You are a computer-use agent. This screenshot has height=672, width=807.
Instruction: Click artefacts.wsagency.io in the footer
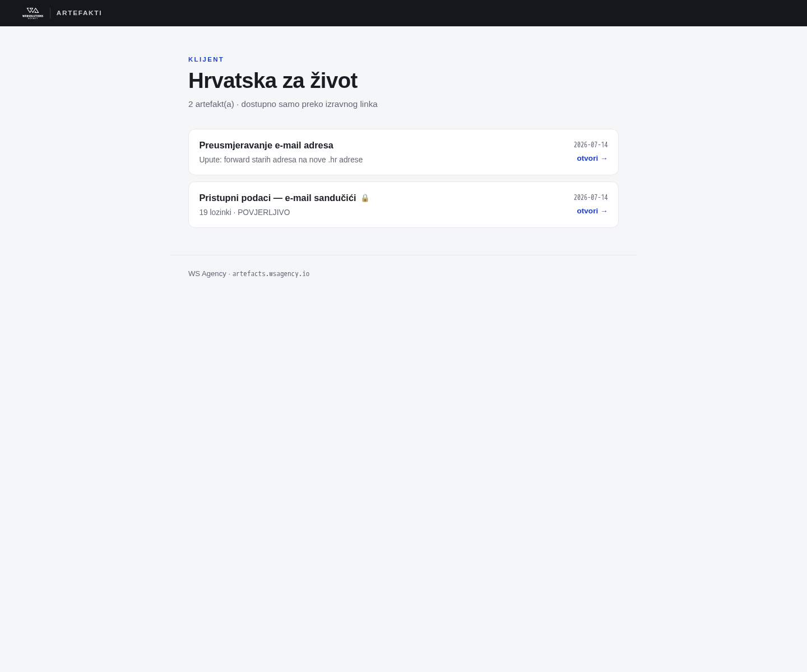271,274
